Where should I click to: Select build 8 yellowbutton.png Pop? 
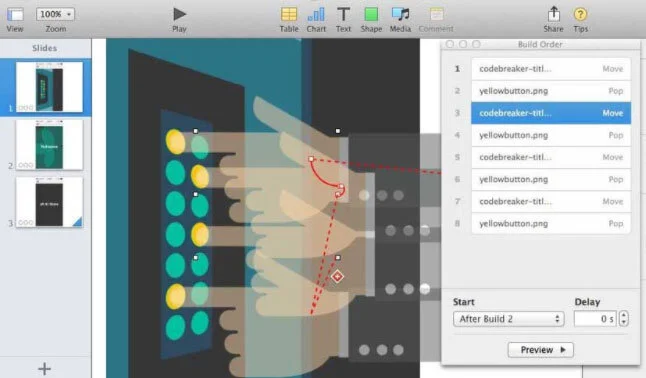pos(551,223)
